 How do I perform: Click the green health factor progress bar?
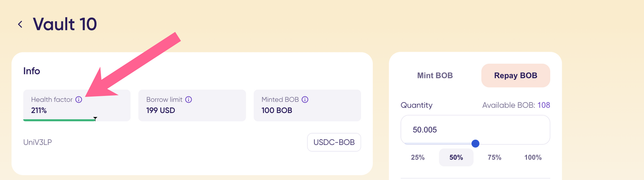pos(59,120)
